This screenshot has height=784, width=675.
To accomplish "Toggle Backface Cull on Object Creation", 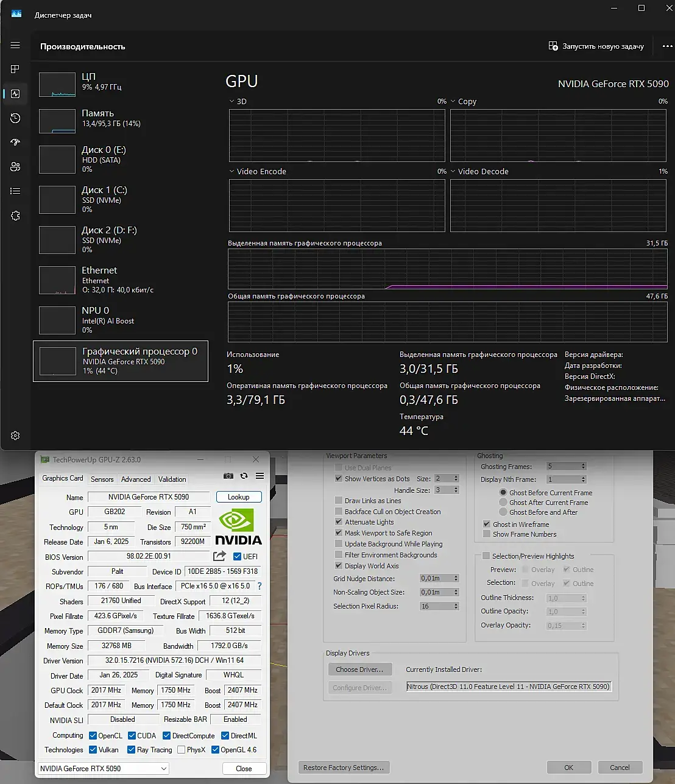I will point(339,512).
